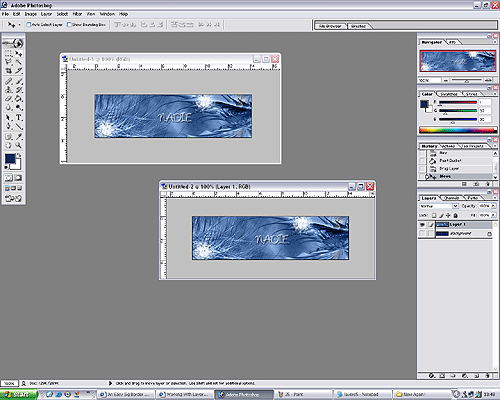Open the blend mode dropdown showing Normal
The width and height of the screenshot is (500, 400).
coord(439,206)
